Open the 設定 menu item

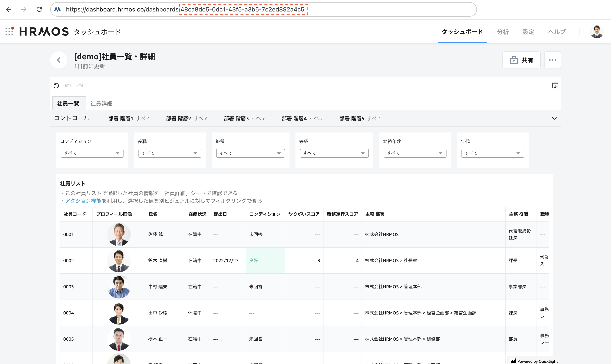[x=528, y=32]
